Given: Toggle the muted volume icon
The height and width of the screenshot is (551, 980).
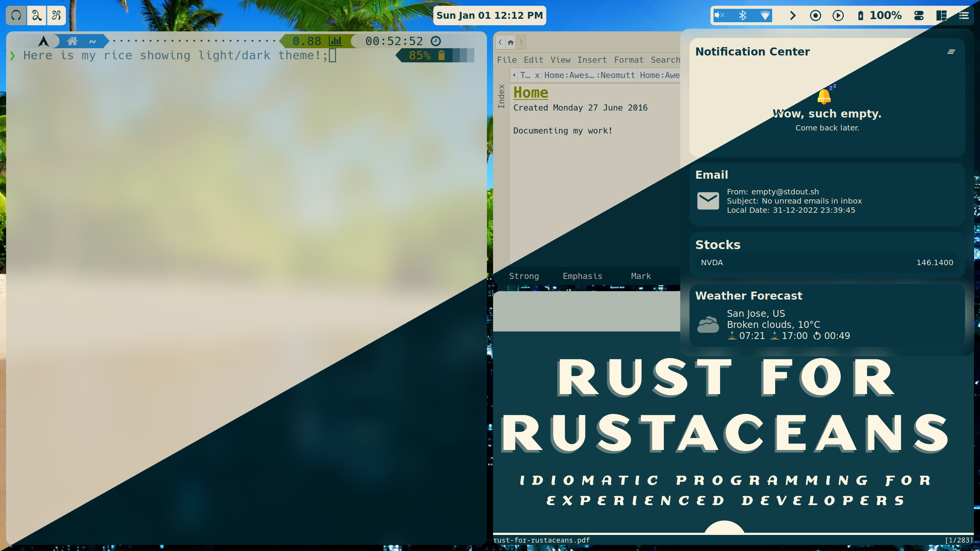Looking at the screenshot, I should pyautogui.click(x=720, y=15).
